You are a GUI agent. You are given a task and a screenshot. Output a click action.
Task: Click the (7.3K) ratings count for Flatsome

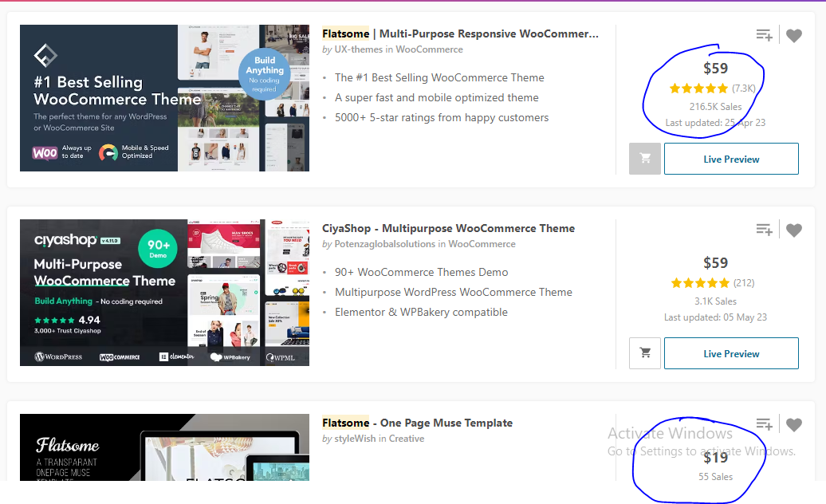743,89
